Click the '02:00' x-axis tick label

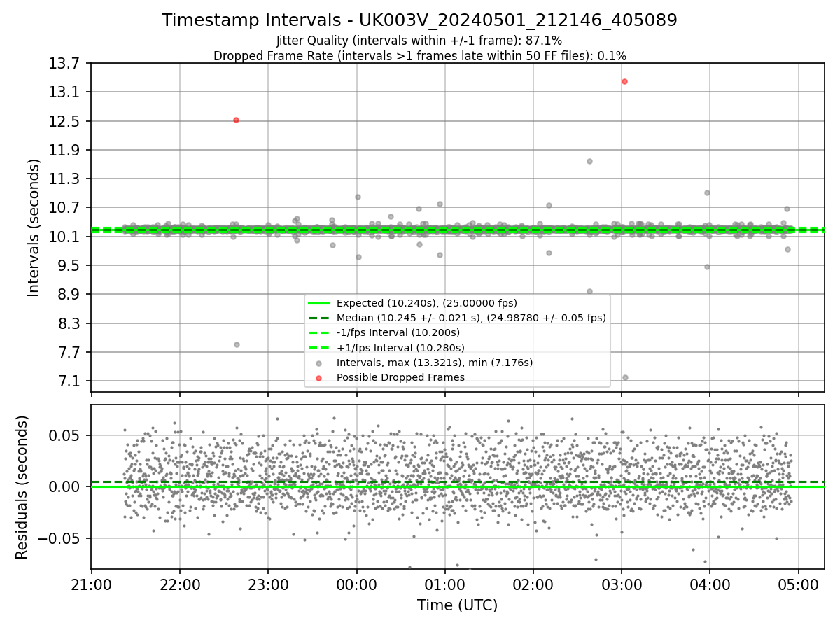coord(533,584)
